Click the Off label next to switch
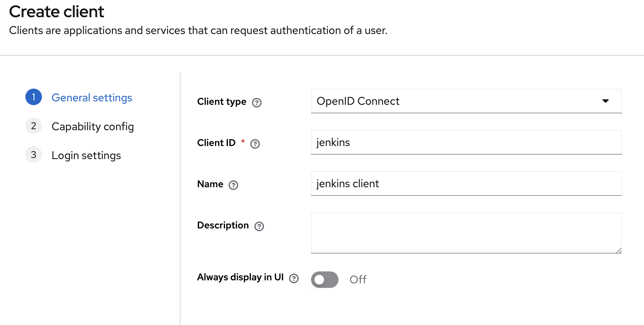Viewport: 644px width, 325px height. click(358, 280)
